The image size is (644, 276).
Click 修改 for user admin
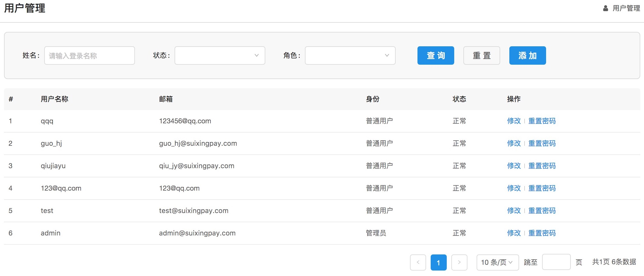click(x=514, y=233)
